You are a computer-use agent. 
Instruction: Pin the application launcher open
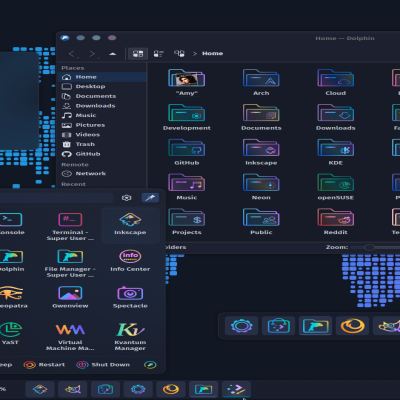(150, 198)
